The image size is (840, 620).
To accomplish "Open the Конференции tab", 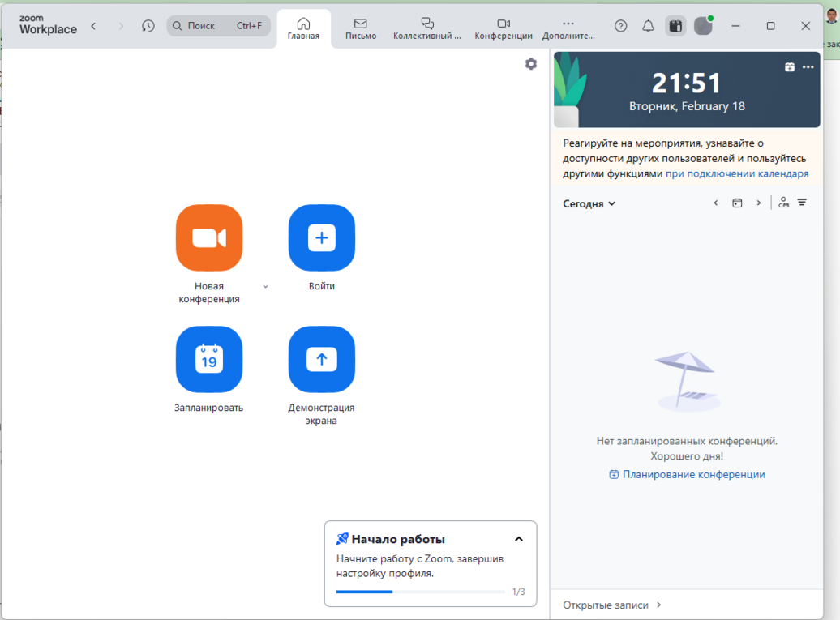I will click(x=504, y=28).
